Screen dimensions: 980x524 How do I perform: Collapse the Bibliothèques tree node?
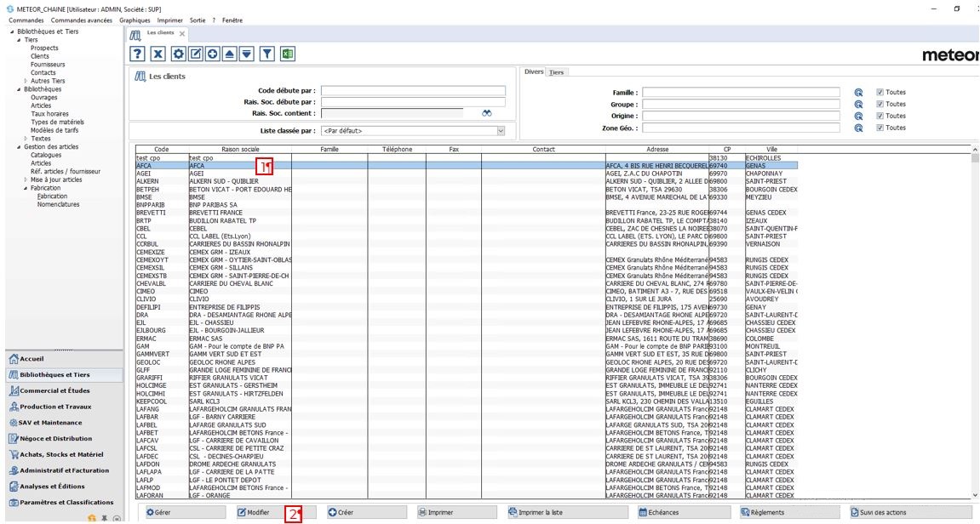[x=19, y=89]
